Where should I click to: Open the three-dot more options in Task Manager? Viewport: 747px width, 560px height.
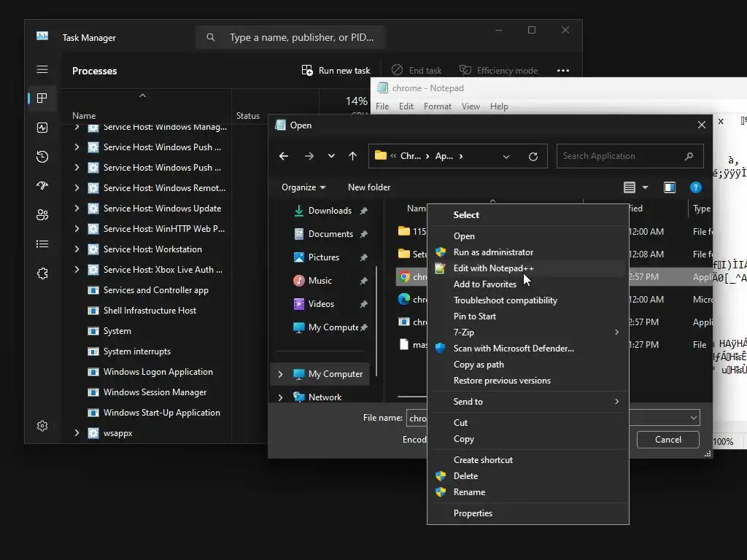point(563,71)
